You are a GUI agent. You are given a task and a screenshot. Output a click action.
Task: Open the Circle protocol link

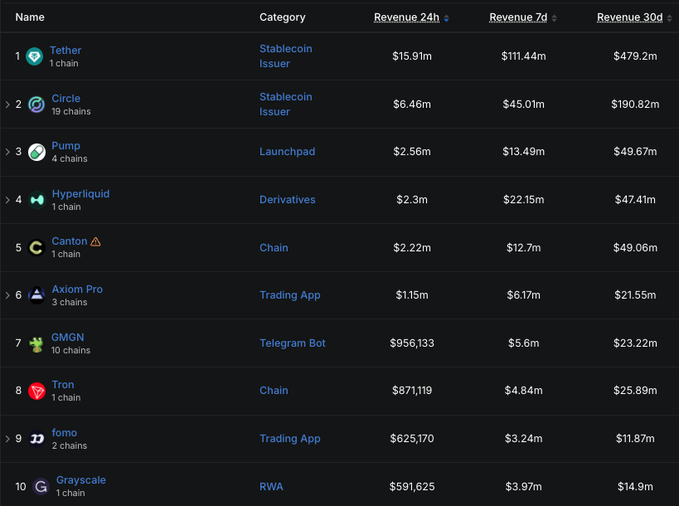pyautogui.click(x=66, y=98)
